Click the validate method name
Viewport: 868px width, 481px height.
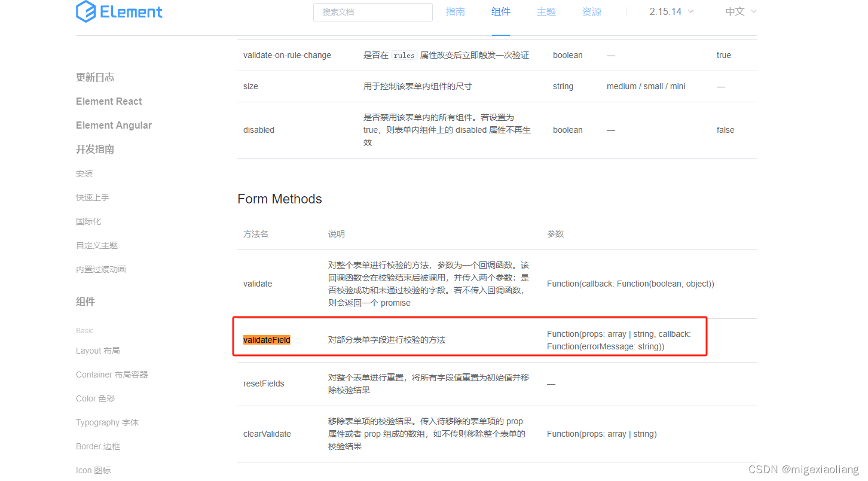258,284
